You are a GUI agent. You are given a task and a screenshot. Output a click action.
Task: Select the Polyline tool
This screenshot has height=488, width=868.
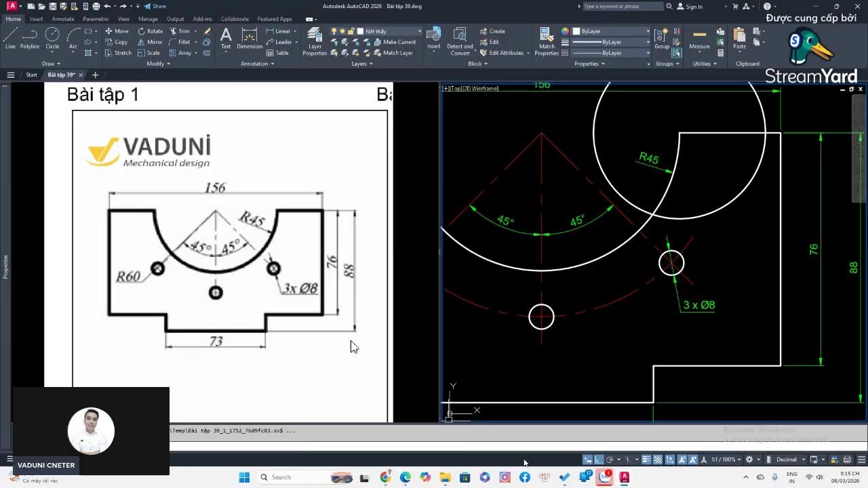[x=30, y=39]
